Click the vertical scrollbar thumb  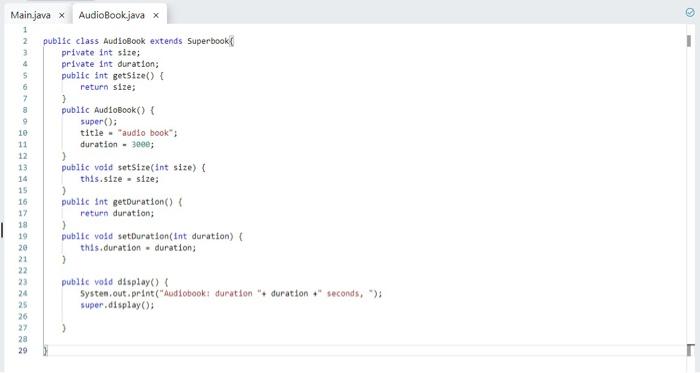coord(689,41)
